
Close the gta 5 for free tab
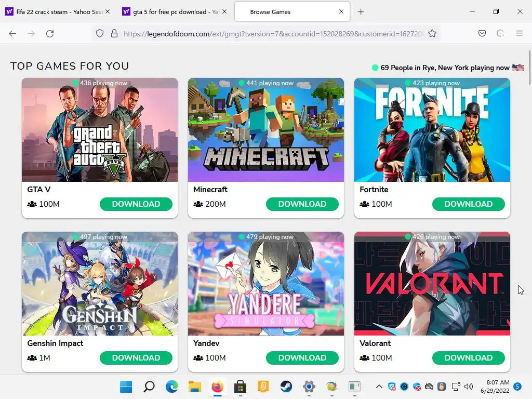coord(224,11)
